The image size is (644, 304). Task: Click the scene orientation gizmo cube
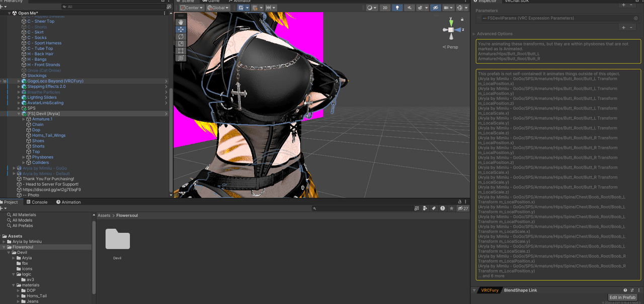coord(451,30)
